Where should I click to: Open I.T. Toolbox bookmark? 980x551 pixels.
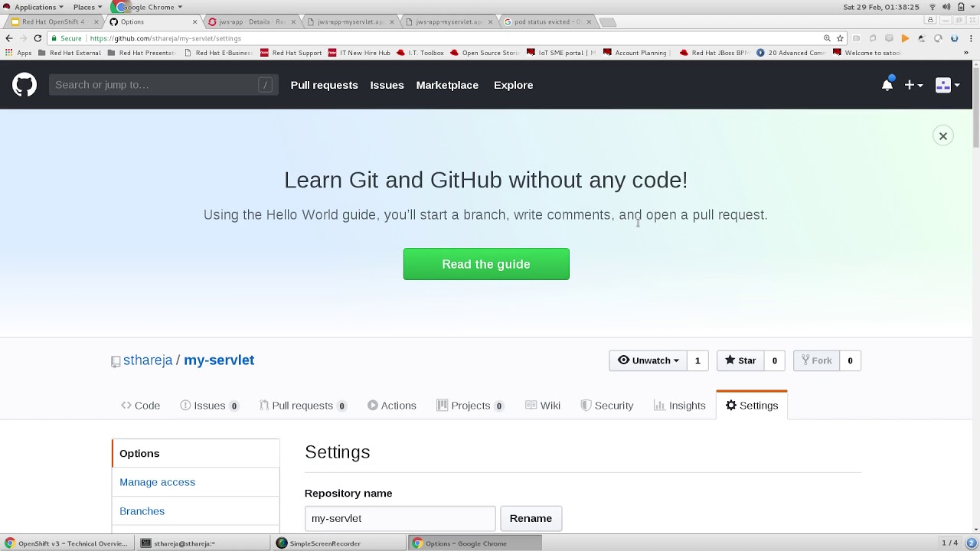coord(420,53)
